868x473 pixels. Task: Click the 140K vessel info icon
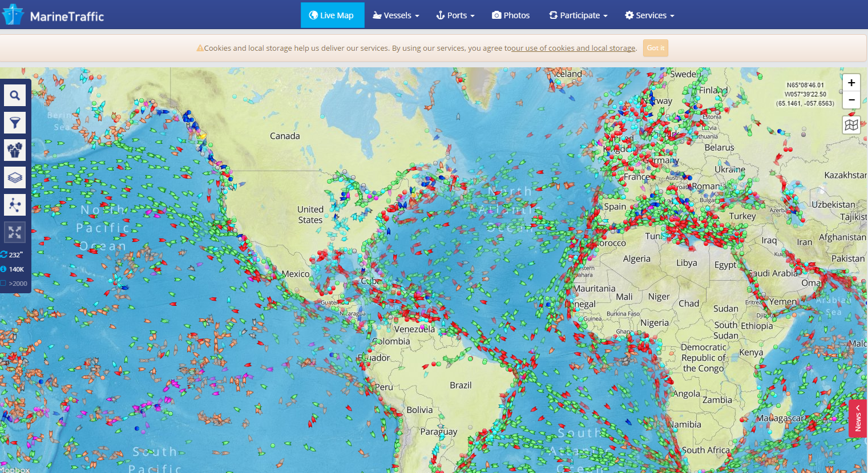click(x=3, y=269)
